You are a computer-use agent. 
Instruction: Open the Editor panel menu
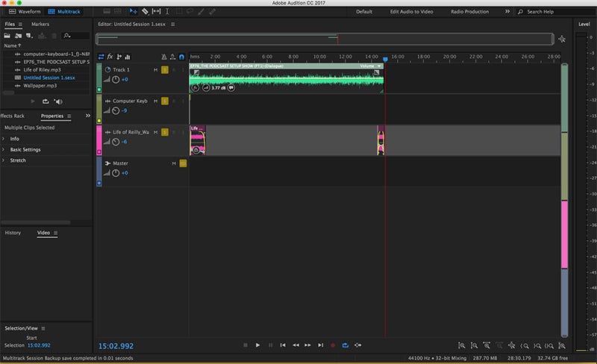tap(172, 24)
